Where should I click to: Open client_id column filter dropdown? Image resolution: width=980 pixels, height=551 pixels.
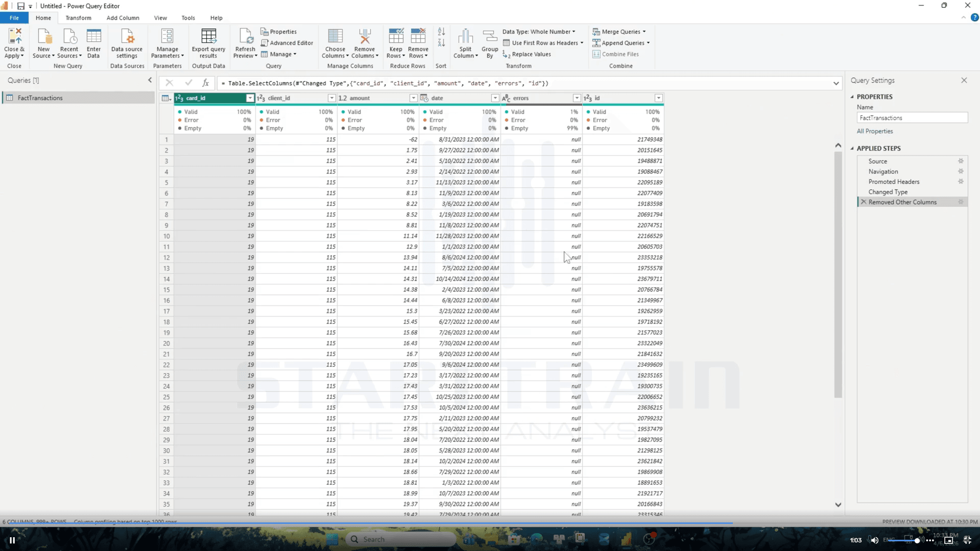pyautogui.click(x=331, y=98)
